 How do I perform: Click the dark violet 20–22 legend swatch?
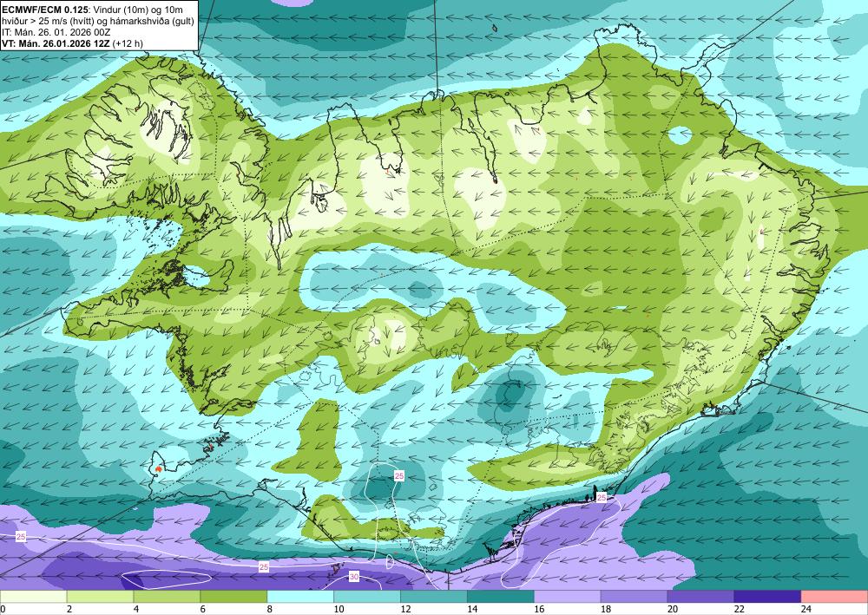tap(700, 597)
